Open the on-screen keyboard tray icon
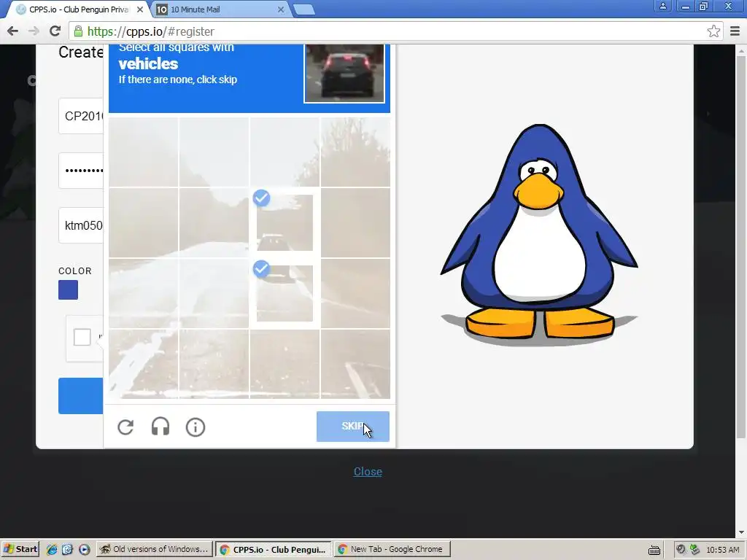 tap(654, 550)
